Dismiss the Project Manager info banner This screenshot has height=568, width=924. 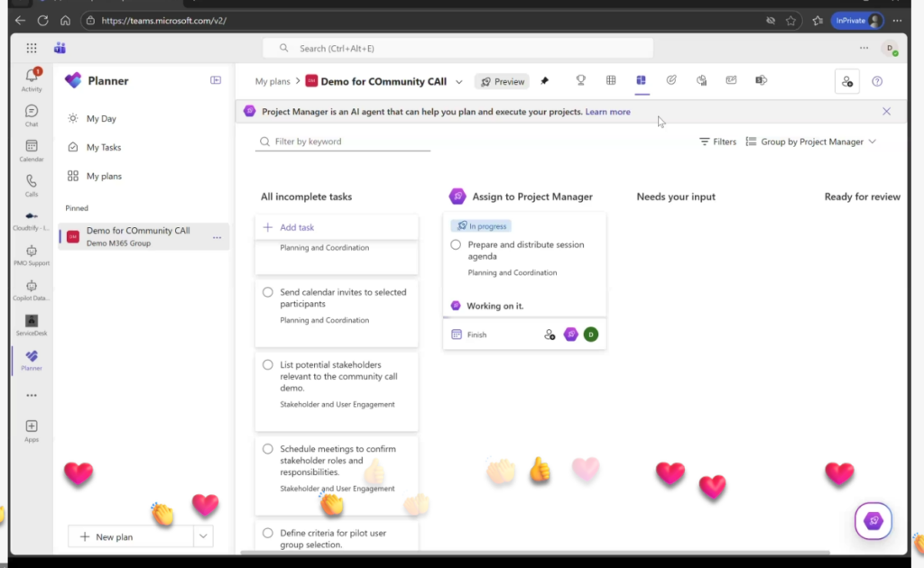click(886, 111)
